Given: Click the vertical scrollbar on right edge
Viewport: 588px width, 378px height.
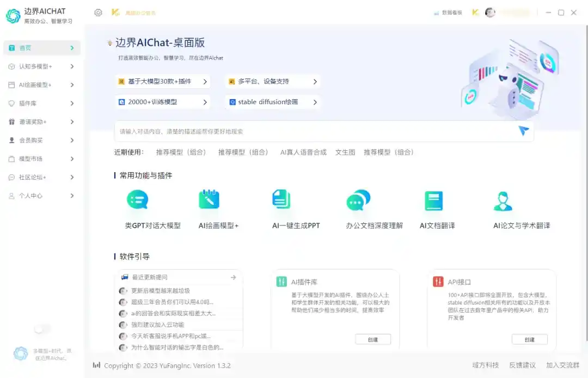Looking at the screenshot, I should point(586,184).
